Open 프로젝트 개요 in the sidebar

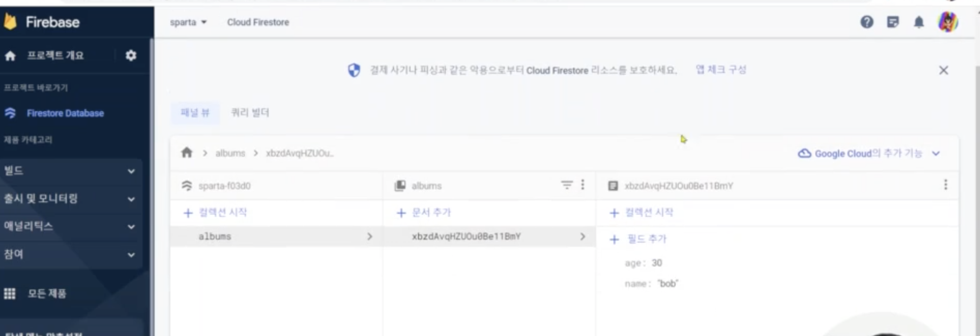tap(56, 56)
